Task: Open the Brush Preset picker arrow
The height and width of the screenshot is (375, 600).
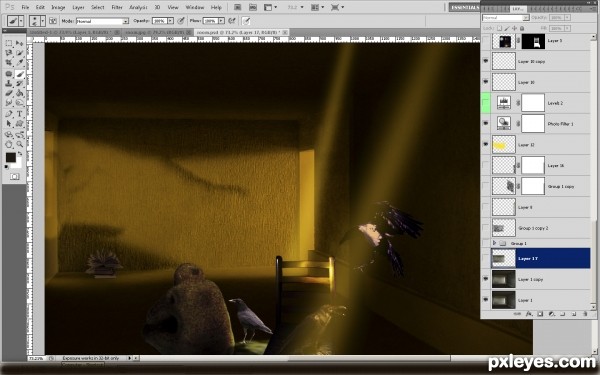Action: 43,21
